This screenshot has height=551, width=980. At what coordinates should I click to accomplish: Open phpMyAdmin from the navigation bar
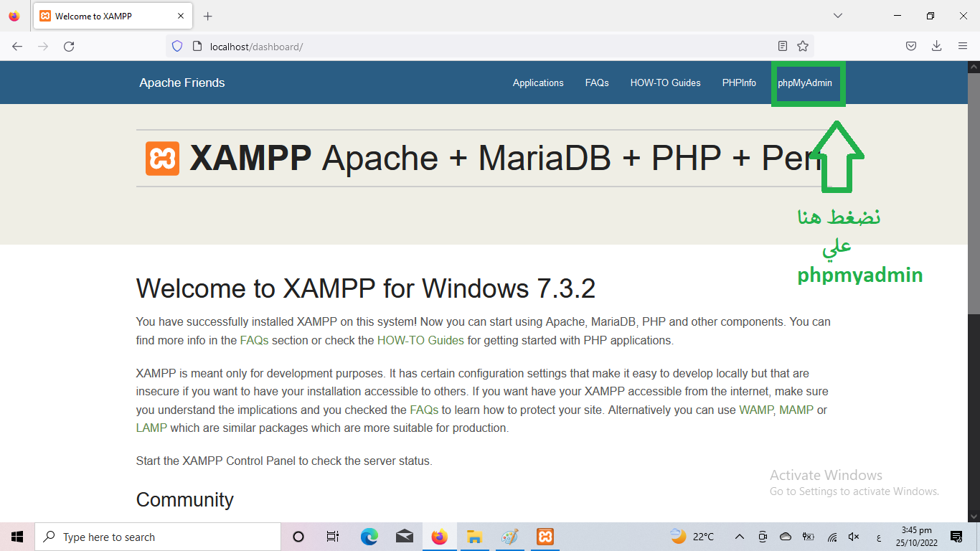tap(805, 83)
